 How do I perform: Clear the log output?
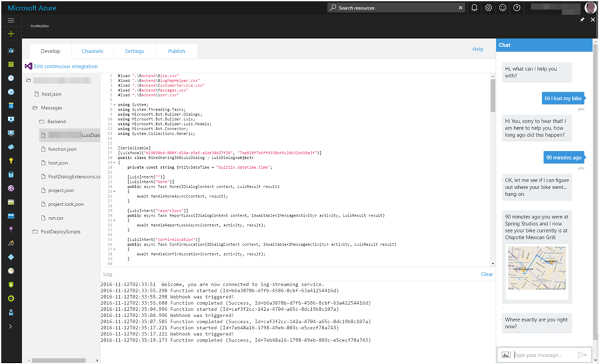click(487, 274)
